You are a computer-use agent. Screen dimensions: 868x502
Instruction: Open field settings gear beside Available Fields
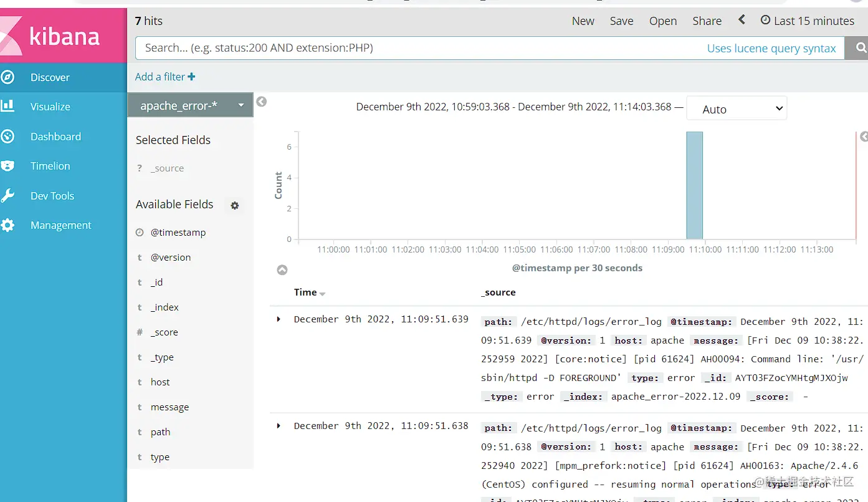click(x=235, y=205)
